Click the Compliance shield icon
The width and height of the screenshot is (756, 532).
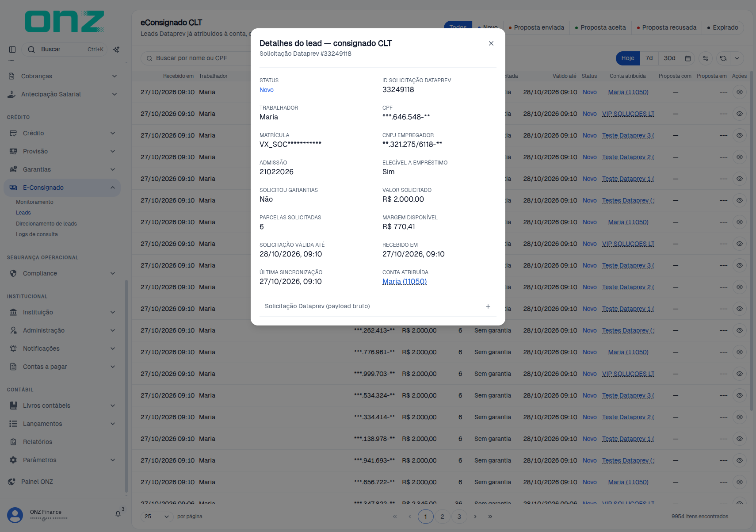(13, 273)
